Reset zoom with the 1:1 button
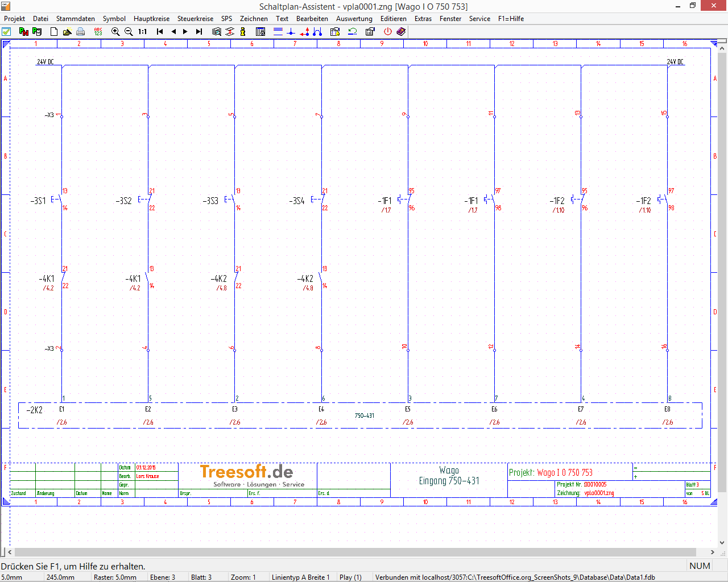This screenshot has width=728, height=582. (143, 32)
